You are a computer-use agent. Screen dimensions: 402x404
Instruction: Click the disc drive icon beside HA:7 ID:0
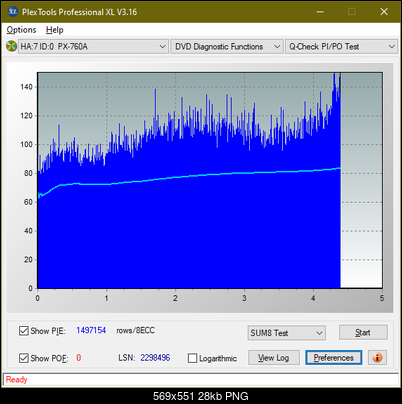click(11, 46)
